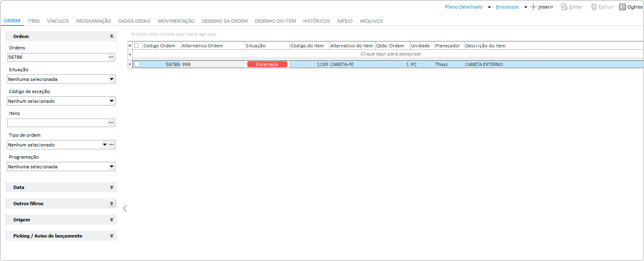Click the Tipo de ordem ellipsis button
644x261 pixels.
111,145
